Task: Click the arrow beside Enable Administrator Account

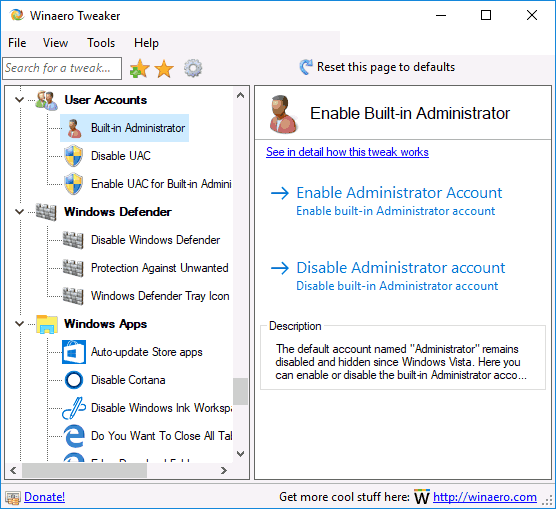Action: pos(280,193)
